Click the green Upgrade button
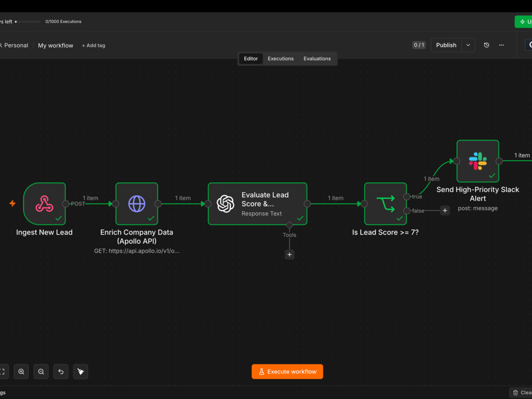532x399 pixels. click(523, 22)
